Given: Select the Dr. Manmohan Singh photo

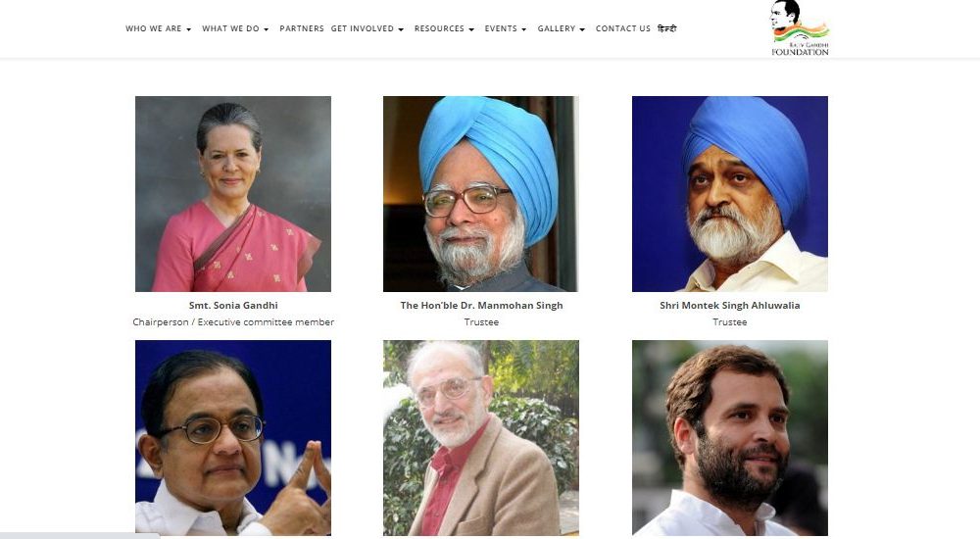Looking at the screenshot, I should click(481, 194).
